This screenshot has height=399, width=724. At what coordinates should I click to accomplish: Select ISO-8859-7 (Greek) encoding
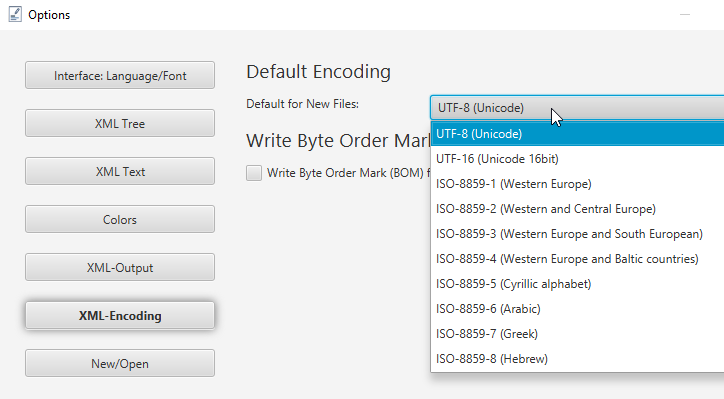[577, 333]
